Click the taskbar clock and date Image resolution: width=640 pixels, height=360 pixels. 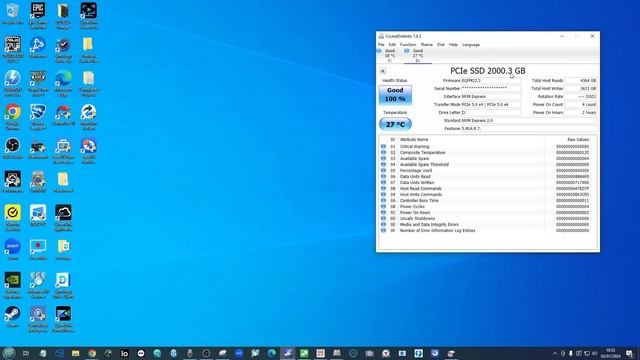[610, 353]
